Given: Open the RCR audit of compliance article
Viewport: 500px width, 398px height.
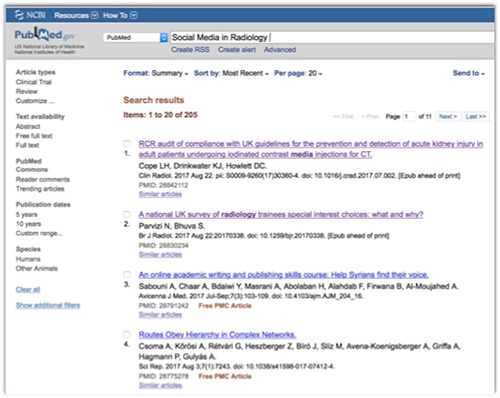Looking at the screenshot, I should (311, 149).
